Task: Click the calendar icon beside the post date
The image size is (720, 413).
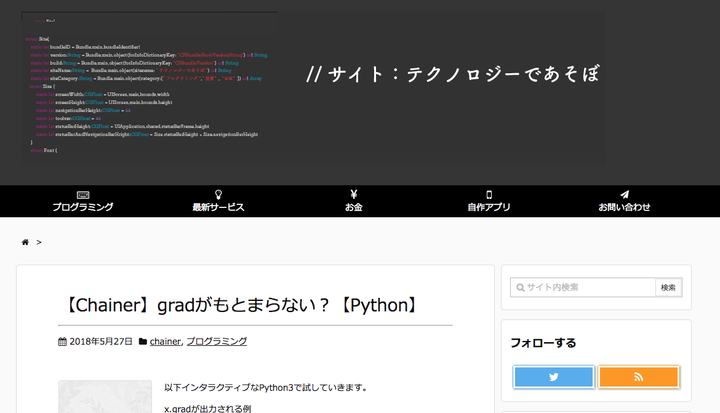Action: pyautogui.click(x=62, y=341)
